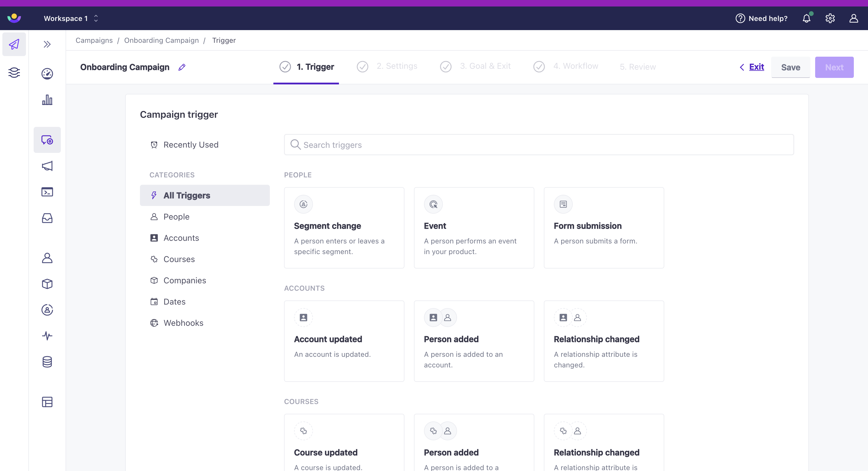Select the 2. Settings step tab
The image size is (868, 471).
[x=387, y=66]
